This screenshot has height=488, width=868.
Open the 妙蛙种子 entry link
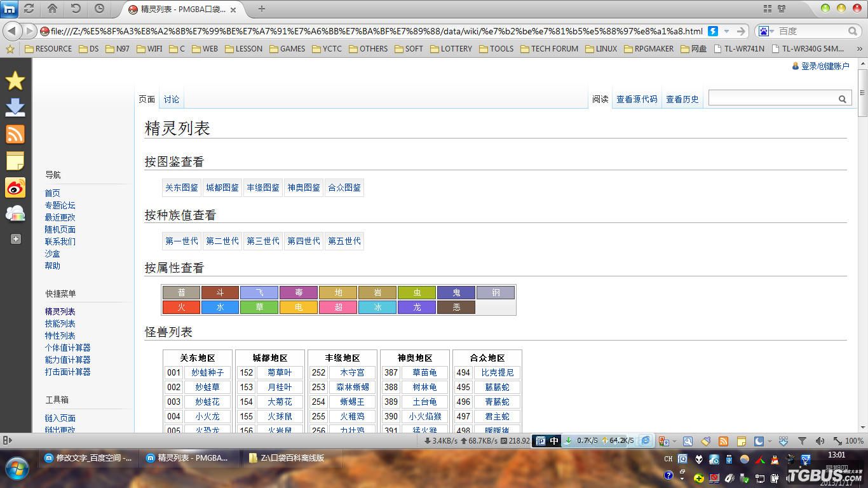tap(208, 372)
